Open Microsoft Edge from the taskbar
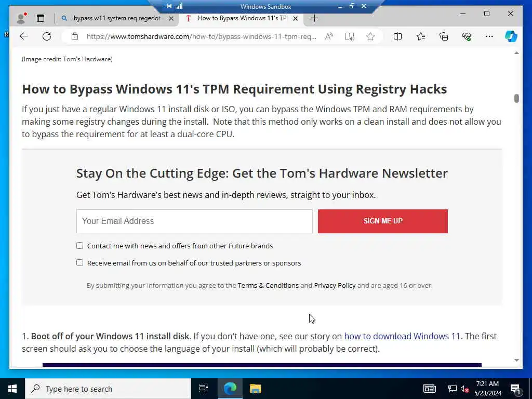 point(230,389)
